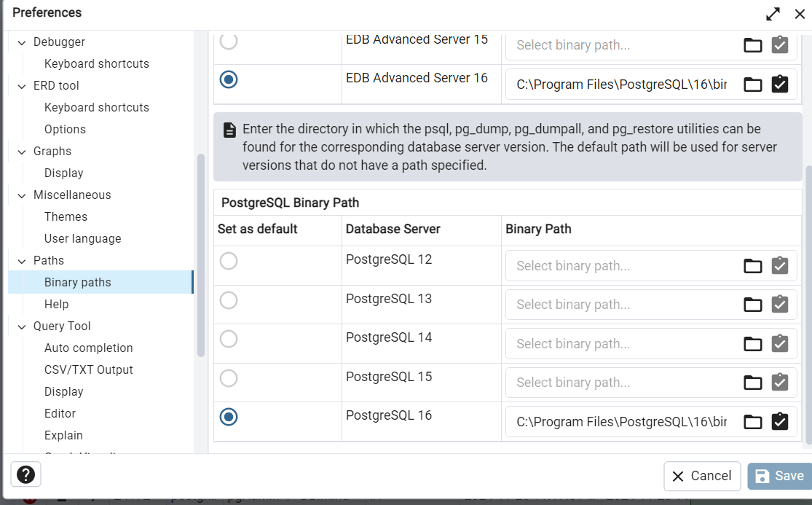Browse folder for PostgreSQL 13 binary path
The image size is (812, 505).
click(x=752, y=305)
